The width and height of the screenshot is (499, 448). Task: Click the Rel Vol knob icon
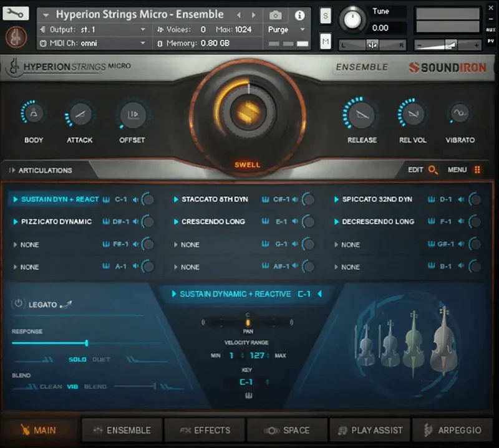pyautogui.click(x=413, y=114)
